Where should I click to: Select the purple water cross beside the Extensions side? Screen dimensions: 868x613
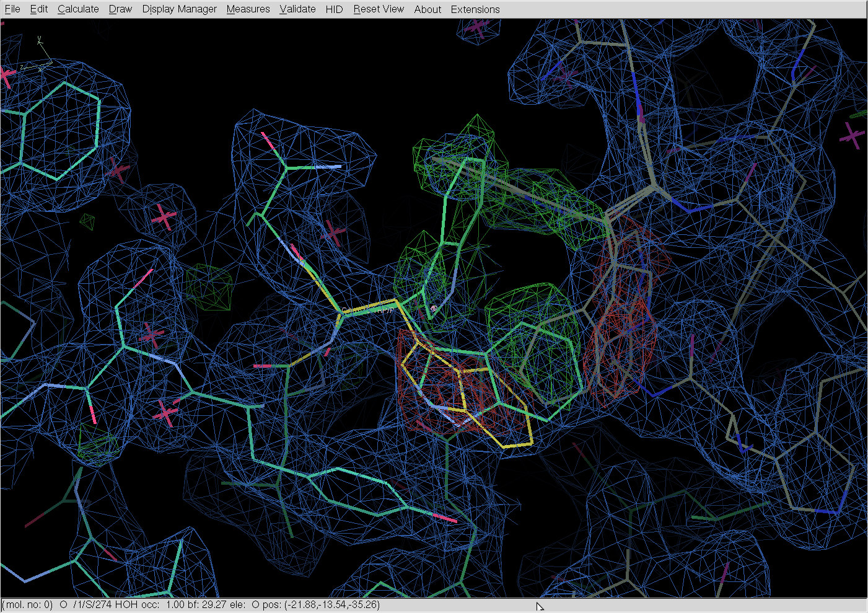coord(477,27)
